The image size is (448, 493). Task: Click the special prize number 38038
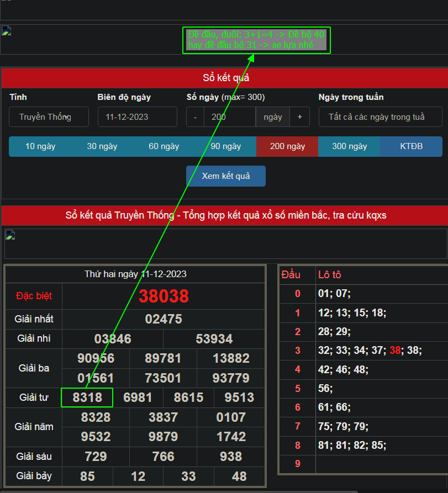pyautogui.click(x=164, y=296)
